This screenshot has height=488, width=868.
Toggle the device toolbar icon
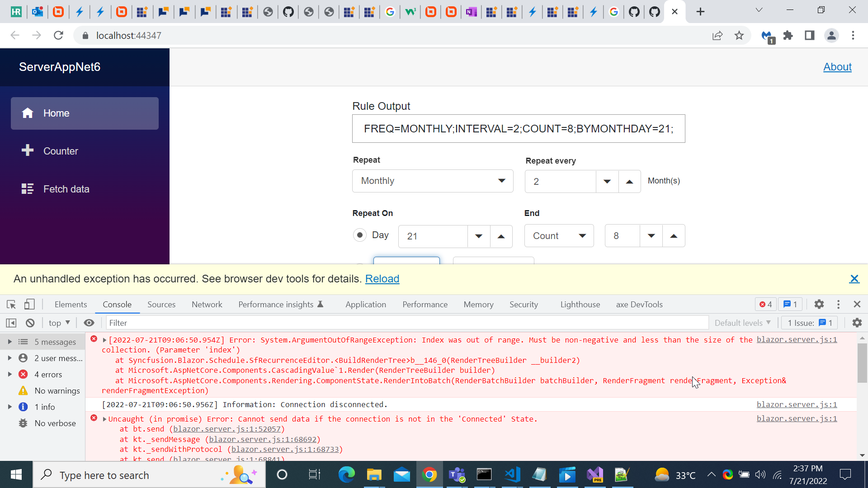[29, 305]
